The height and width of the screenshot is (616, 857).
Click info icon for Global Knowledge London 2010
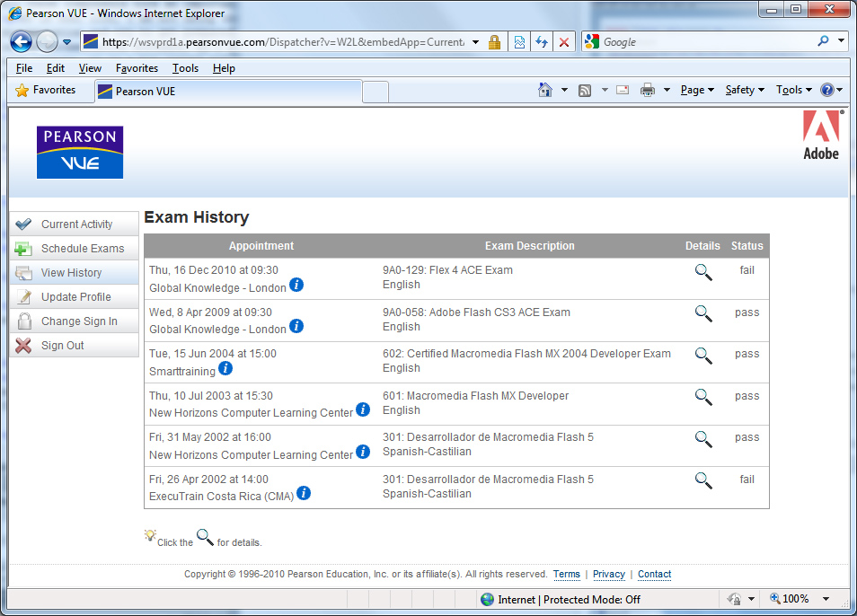[296, 285]
